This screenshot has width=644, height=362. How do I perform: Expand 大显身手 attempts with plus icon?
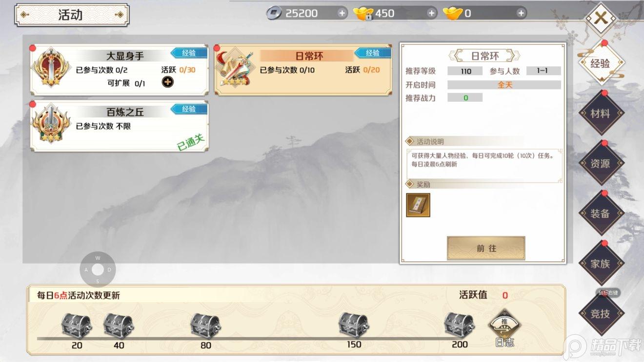tap(167, 82)
